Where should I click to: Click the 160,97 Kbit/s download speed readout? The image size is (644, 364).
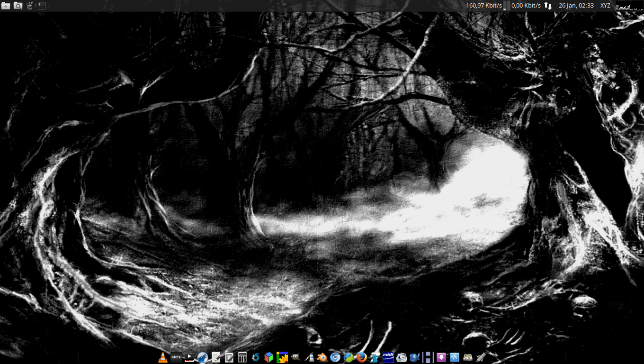pos(484,6)
